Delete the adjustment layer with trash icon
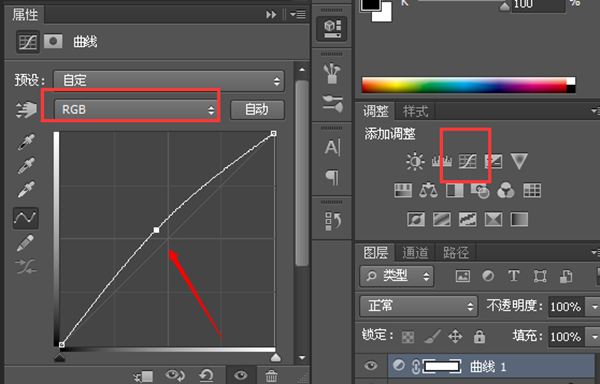This screenshot has width=600, height=384. [x=271, y=376]
